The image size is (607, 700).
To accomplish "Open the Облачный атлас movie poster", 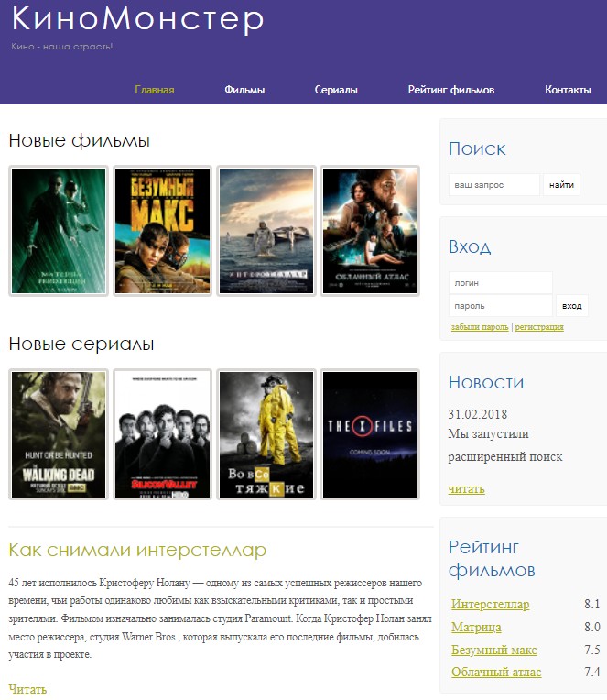I will click(x=370, y=231).
